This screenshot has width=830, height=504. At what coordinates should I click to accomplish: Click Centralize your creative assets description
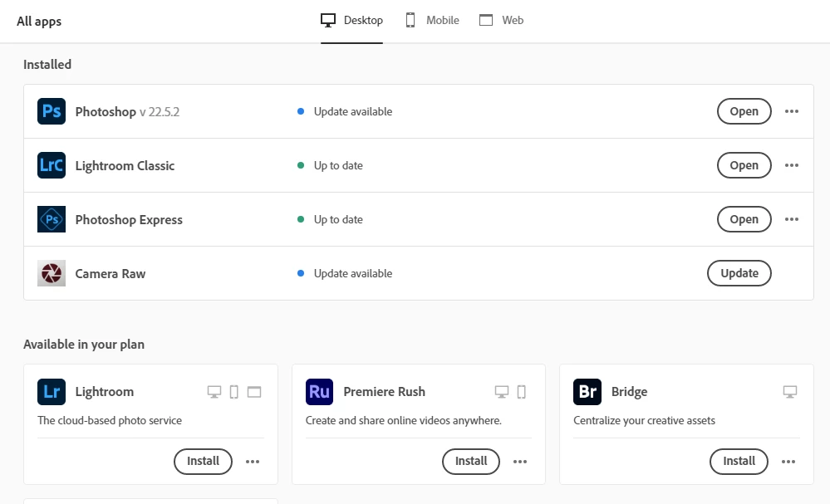(644, 420)
